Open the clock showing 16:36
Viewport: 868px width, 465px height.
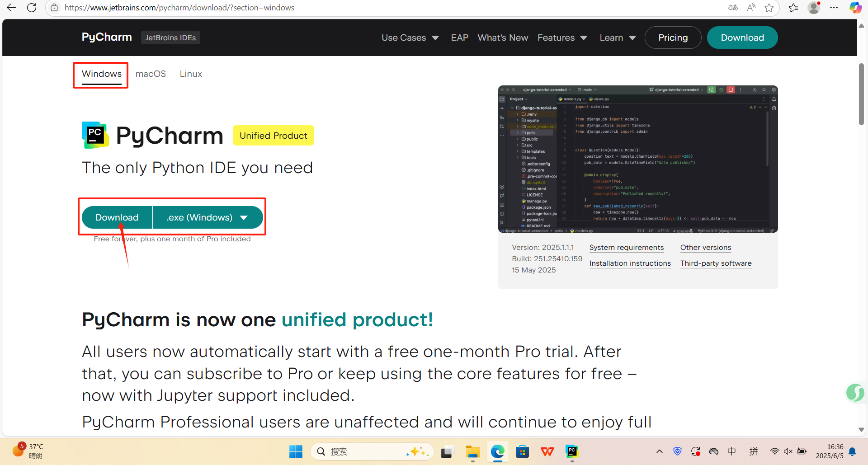click(x=830, y=451)
